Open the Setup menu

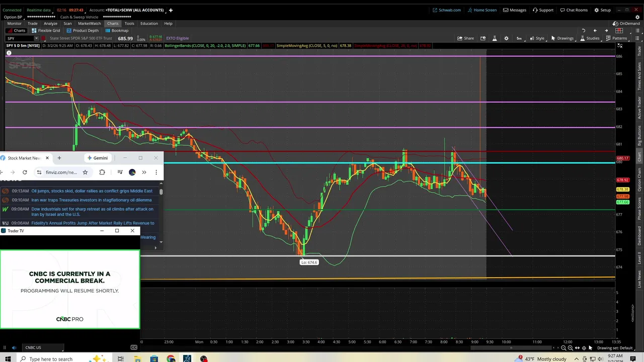(602, 10)
